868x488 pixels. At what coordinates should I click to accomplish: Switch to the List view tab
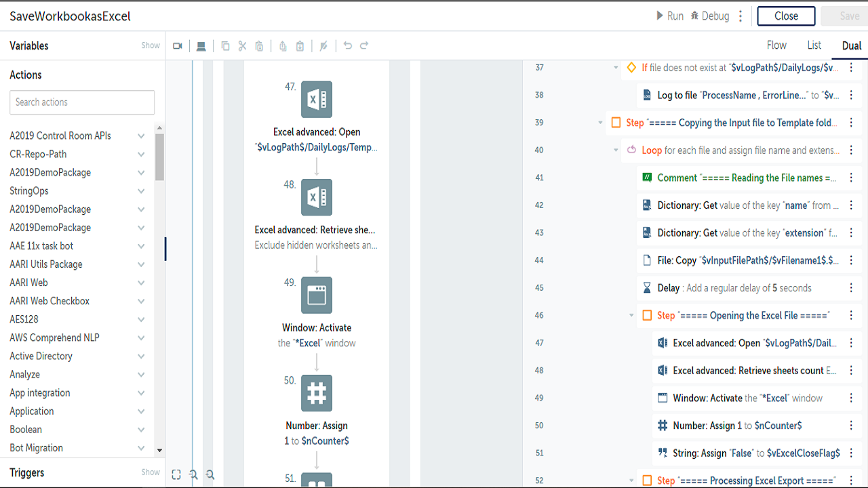814,45
